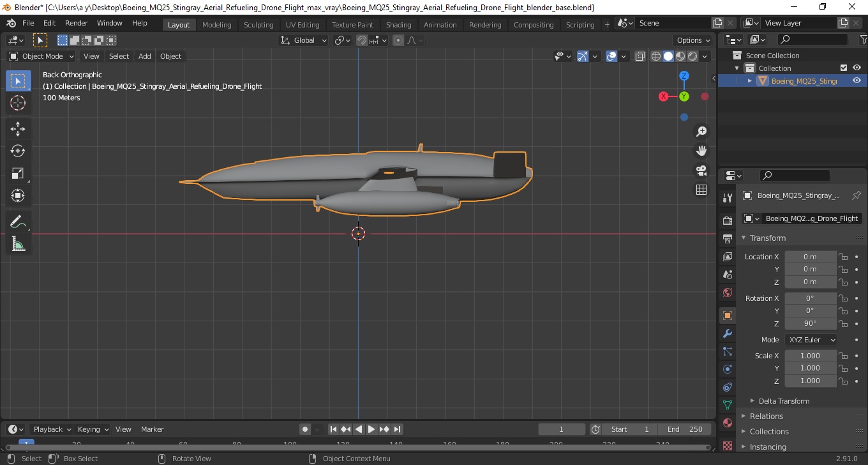The height and width of the screenshot is (465, 868).
Task: Click the viewport zoom magnifier icon
Action: pos(701,132)
